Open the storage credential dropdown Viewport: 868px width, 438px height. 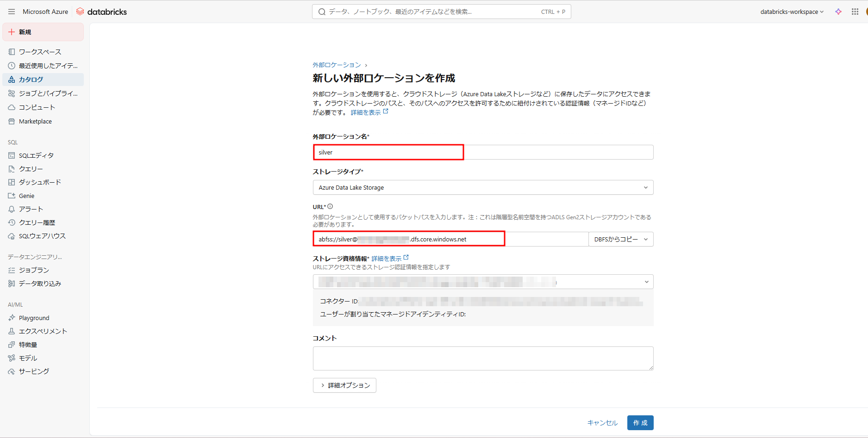point(483,282)
